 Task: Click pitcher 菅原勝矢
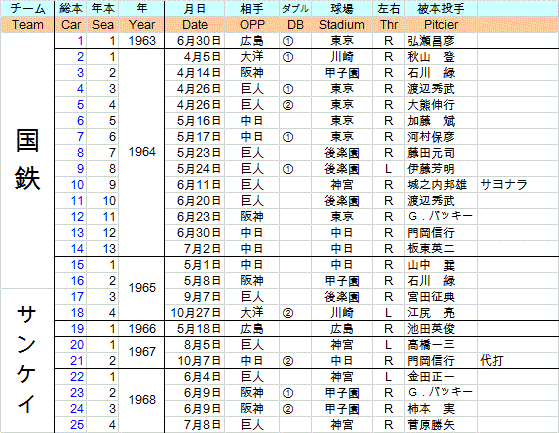click(x=431, y=424)
